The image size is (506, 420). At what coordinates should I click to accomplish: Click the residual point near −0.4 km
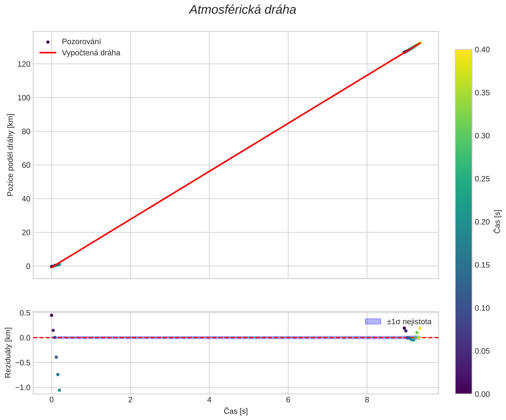point(56,357)
